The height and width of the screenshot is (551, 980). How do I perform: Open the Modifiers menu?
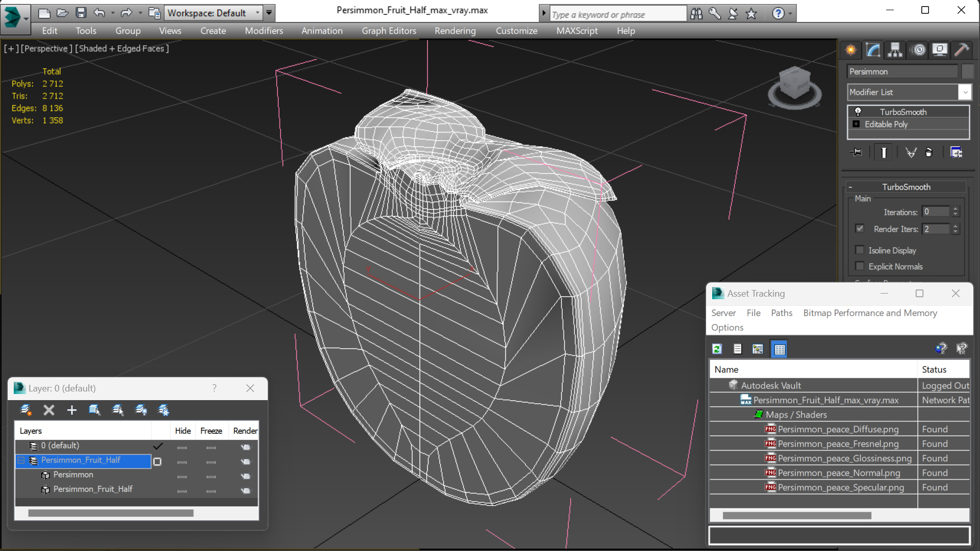point(264,30)
